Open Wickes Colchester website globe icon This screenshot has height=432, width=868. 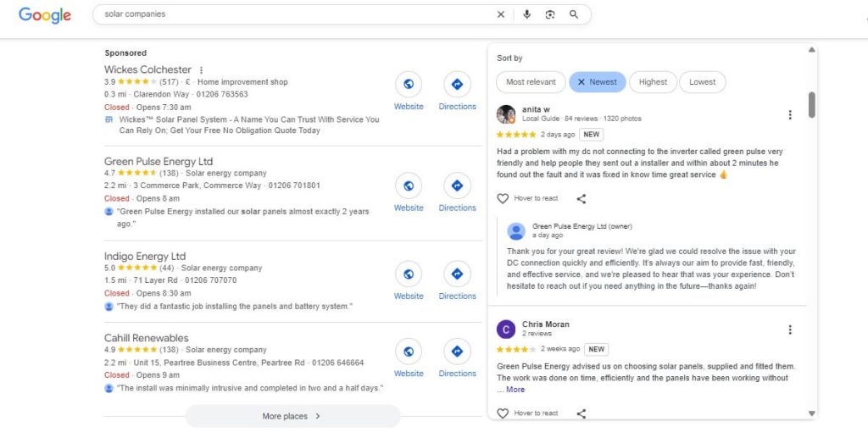[x=409, y=84]
